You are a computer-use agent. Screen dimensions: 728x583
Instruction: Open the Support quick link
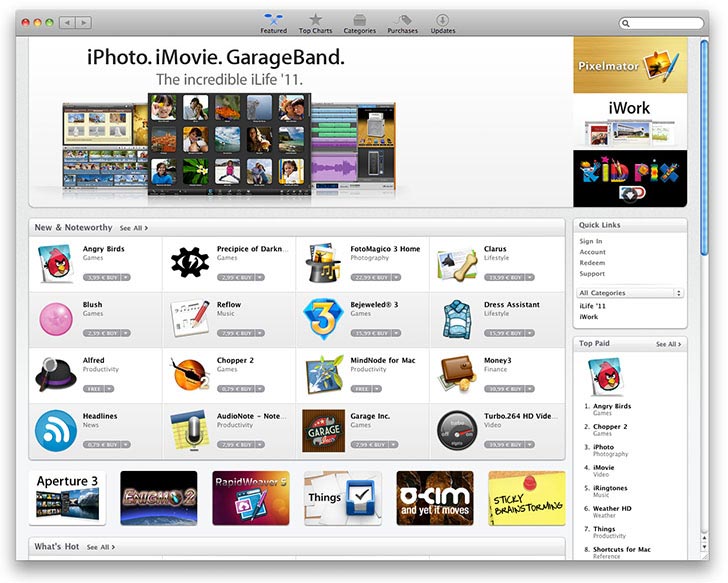[592, 274]
